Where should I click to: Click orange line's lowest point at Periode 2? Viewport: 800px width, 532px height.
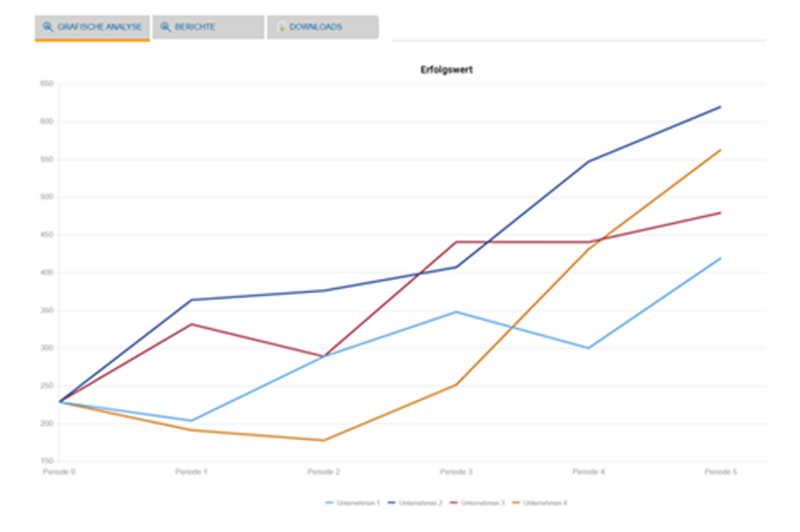[x=324, y=440]
